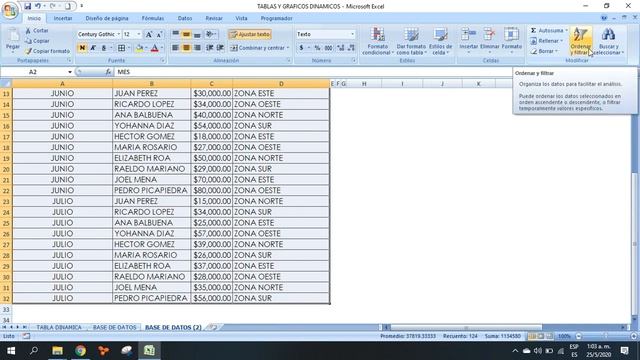Click the Select All corner button
This screenshot has height=360, width=640.
6,84
